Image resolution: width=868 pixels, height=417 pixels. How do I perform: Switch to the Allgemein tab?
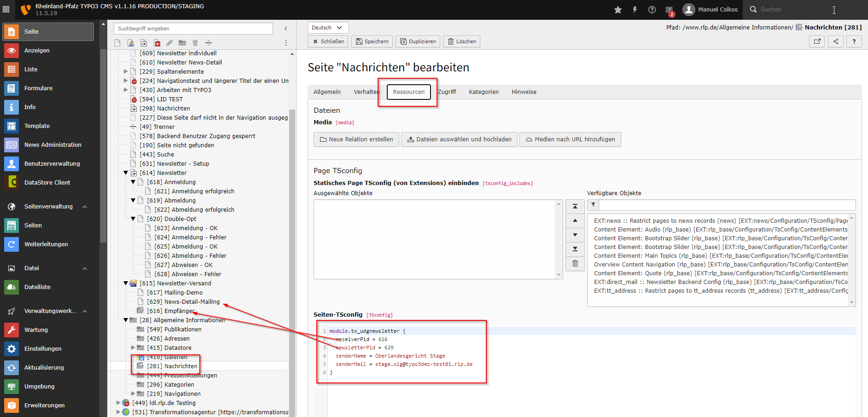pos(327,92)
